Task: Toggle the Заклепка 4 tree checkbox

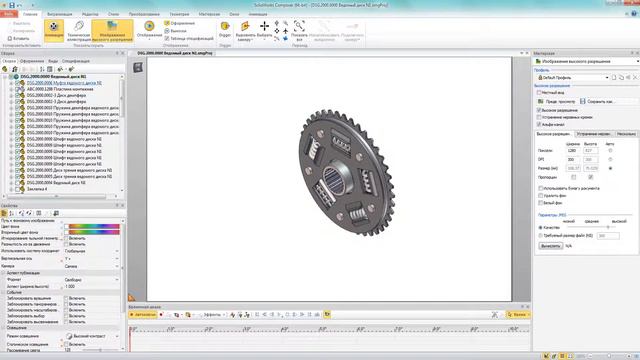Action: pyautogui.click(x=18, y=189)
